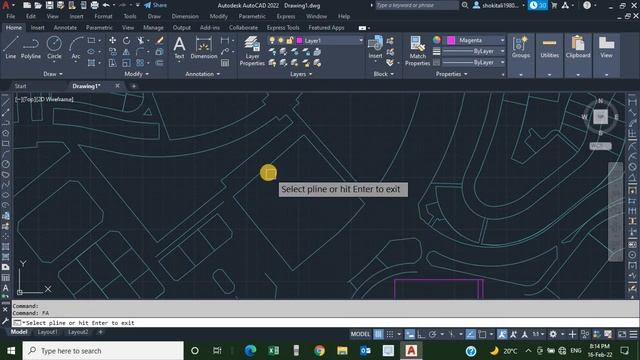The image size is (640, 360).
Task: Click the viewport Top 2D Wireframe label
Action: click(x=44, y=99)
